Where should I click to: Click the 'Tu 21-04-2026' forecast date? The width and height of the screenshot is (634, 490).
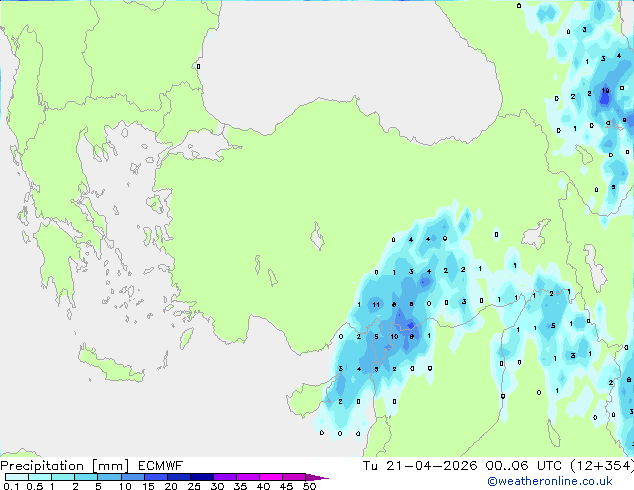(x=420, y=466)
